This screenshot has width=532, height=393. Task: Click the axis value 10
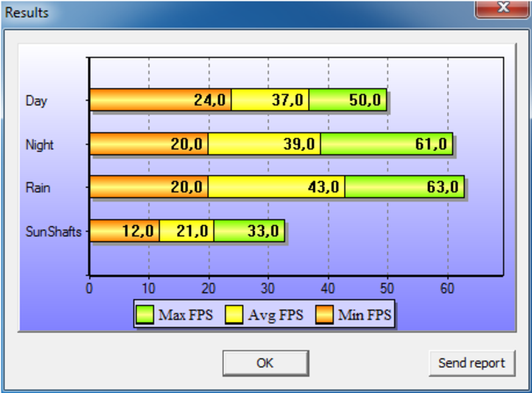pyautogui.click(x=148, y=289)
